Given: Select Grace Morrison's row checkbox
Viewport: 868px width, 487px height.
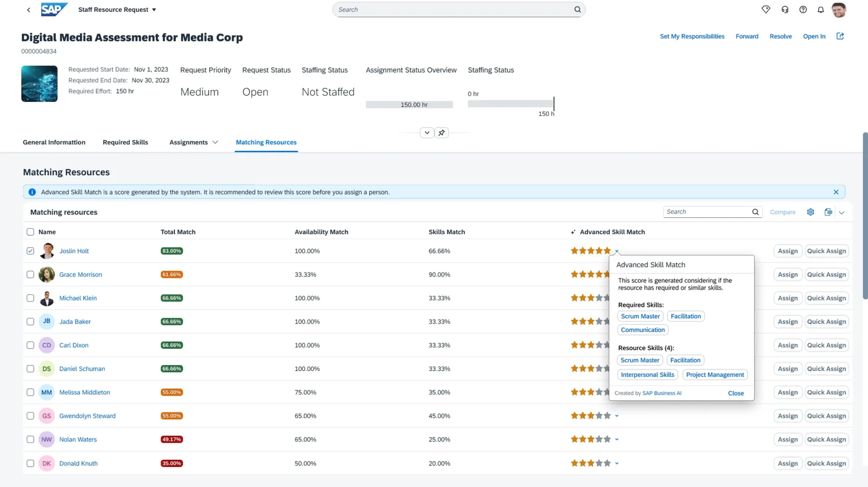Looking at the screenshot, I should pos(30,274).
